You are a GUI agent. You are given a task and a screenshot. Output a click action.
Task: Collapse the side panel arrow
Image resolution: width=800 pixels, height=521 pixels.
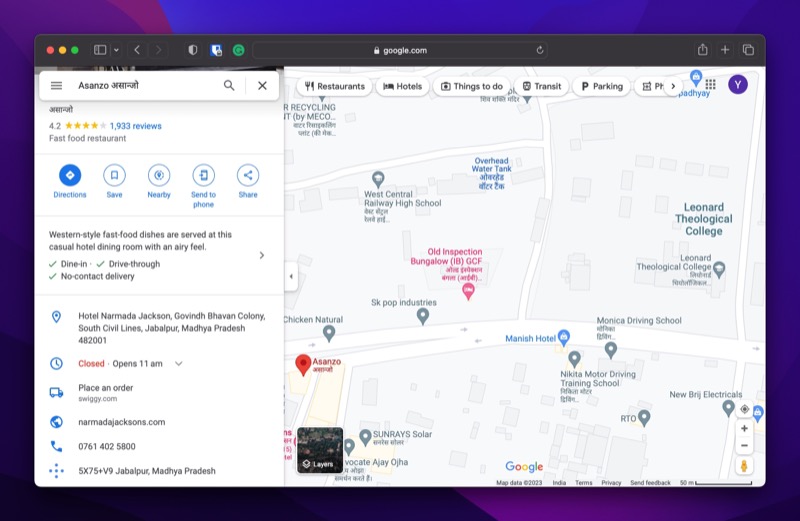coord(291,277)
